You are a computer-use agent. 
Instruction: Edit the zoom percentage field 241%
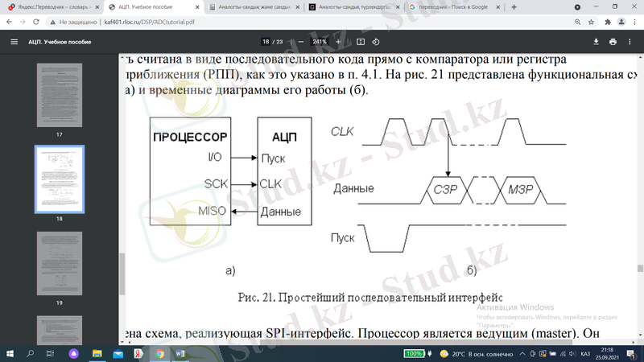[x=319, y=42]
